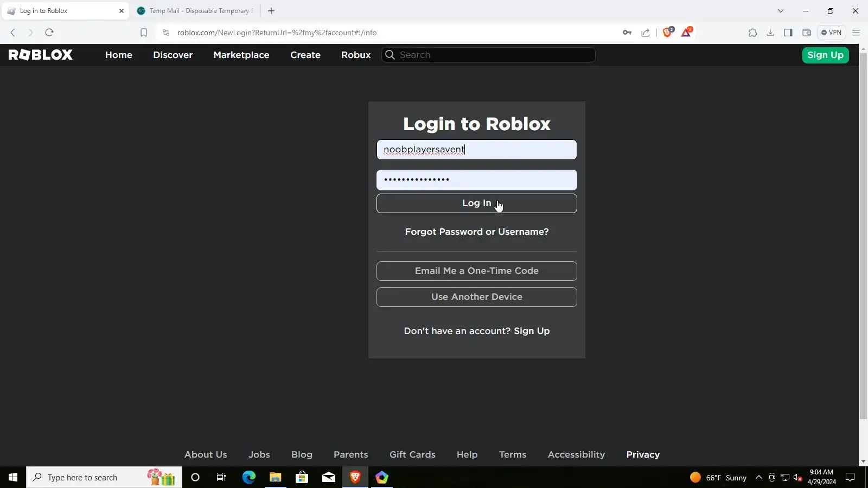Viewport: 868px width, 488px height.
Task: View site information icon beside the URL
Action: click(x=166, y=33)
